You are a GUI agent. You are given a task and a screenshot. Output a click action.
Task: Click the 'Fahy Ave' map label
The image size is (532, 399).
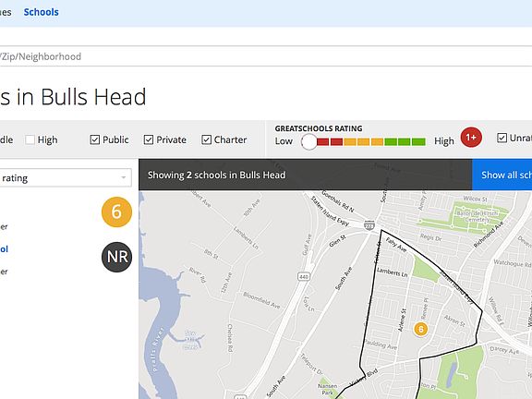[x=396, y=245]
